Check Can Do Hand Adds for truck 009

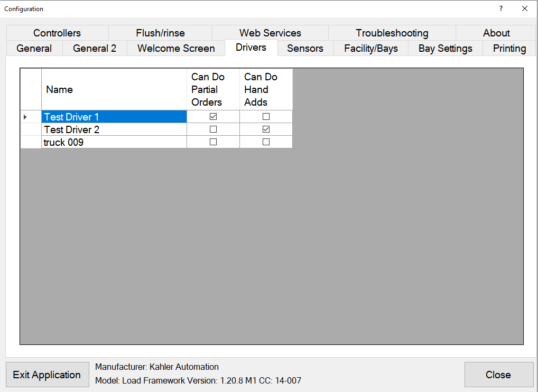(x=266, y=142)
